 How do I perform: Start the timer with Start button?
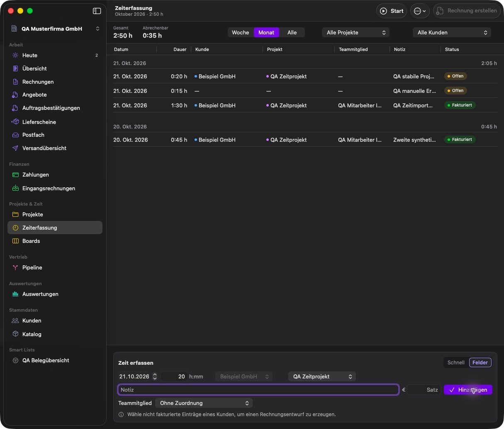[392, 11]
